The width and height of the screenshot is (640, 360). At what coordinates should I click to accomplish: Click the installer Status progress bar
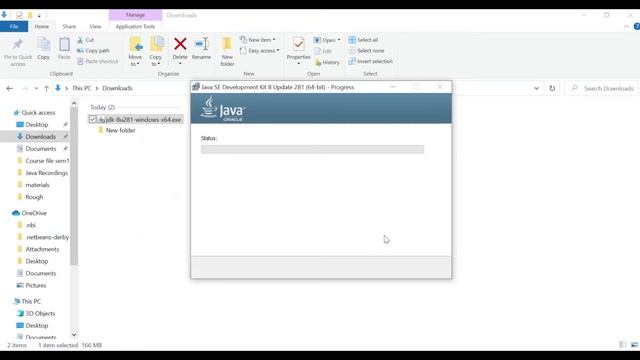312,149
